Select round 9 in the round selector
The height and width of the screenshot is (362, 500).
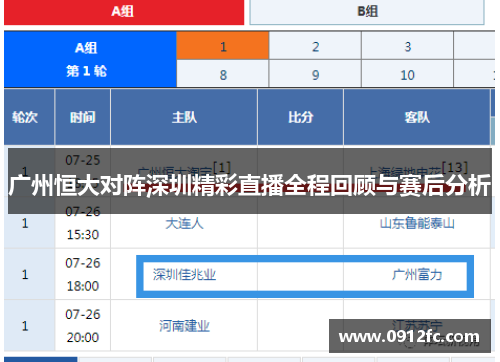coord(315,74)
